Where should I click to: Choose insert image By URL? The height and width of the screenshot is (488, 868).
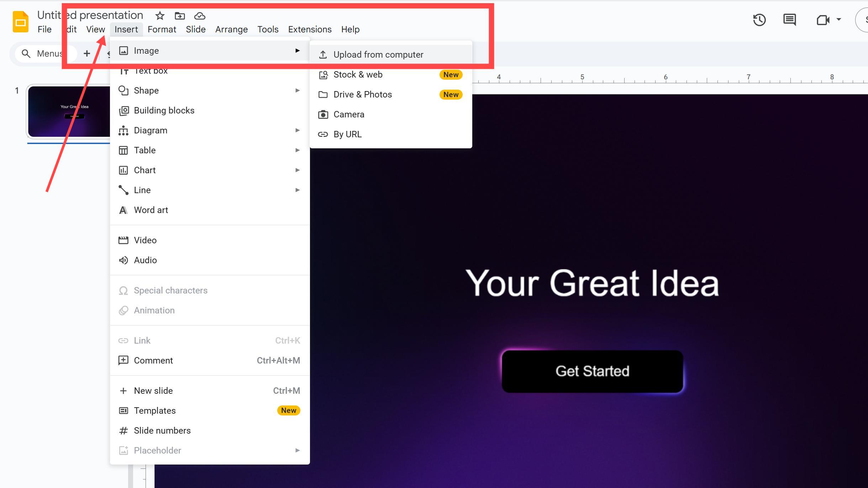click(x=391, y=134)
